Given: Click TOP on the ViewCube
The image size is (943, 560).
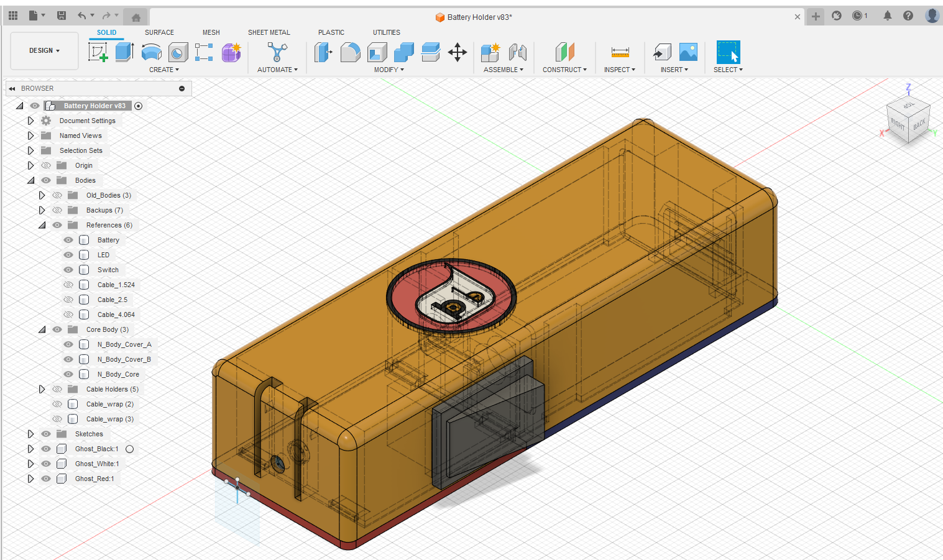Looking at the screenshot, I should click(x=908, y=104).
